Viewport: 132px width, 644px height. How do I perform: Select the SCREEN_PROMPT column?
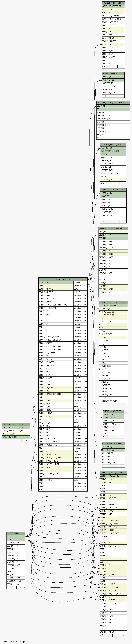(16, 578)
